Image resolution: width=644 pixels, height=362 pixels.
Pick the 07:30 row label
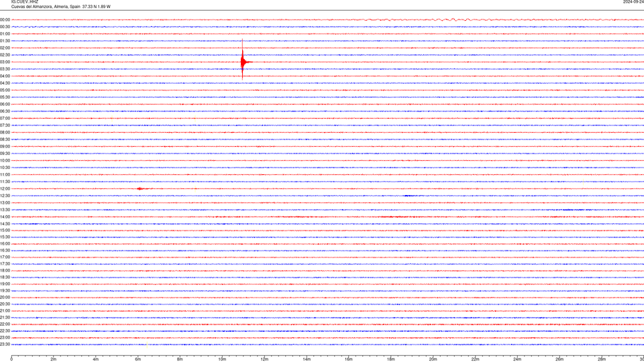5,125
